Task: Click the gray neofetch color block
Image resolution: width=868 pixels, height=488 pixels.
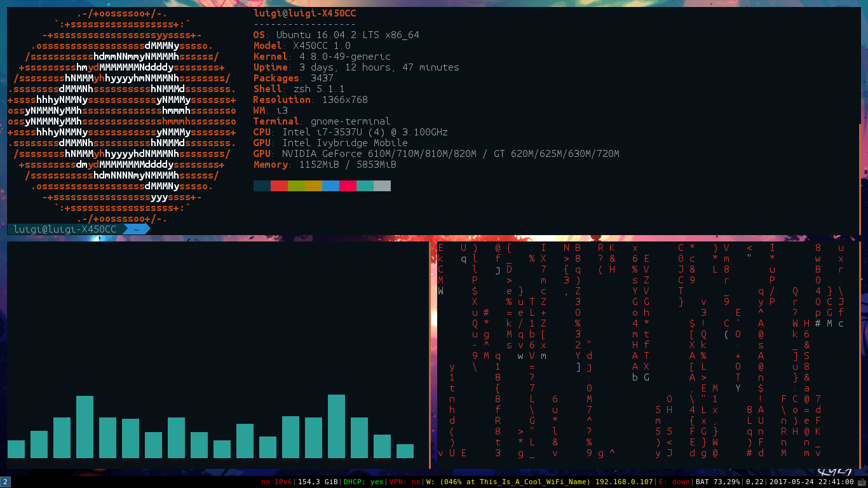Action: coord(382,186)
